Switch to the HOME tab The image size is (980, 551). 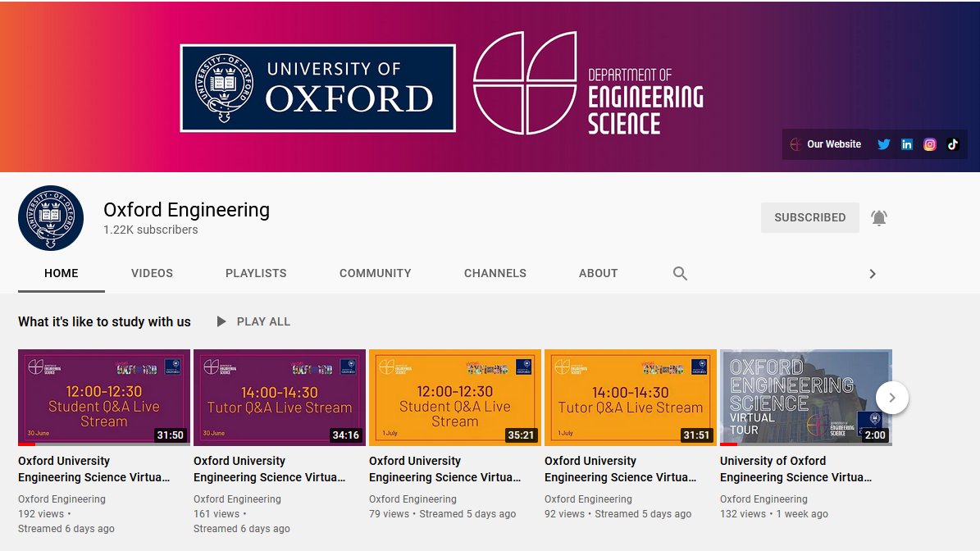click(x=62, y=274)
